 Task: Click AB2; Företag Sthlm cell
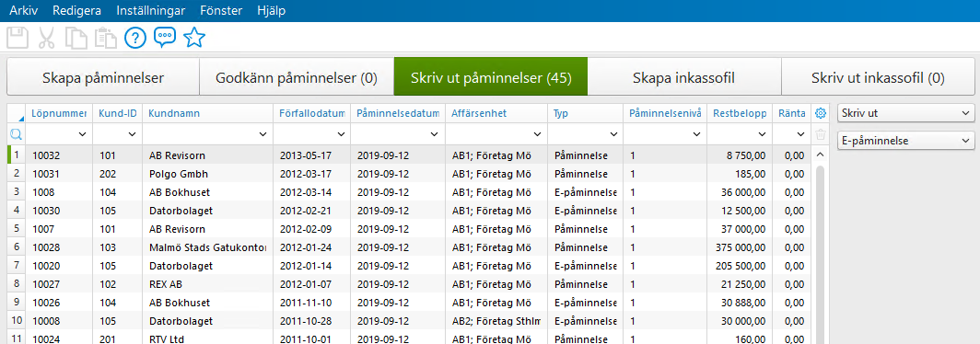click(x=496, y=321)
